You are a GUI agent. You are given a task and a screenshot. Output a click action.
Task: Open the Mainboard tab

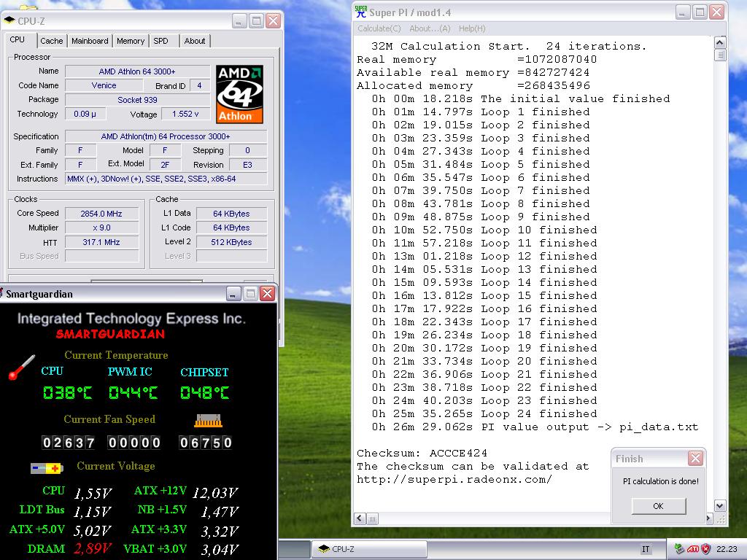90,41
